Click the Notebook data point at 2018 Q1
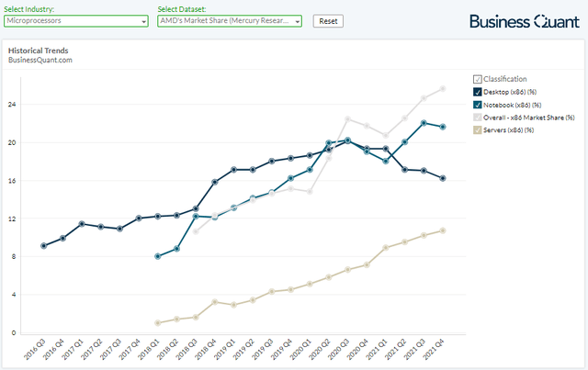The image size is (588, 370). tap(158, 256)
